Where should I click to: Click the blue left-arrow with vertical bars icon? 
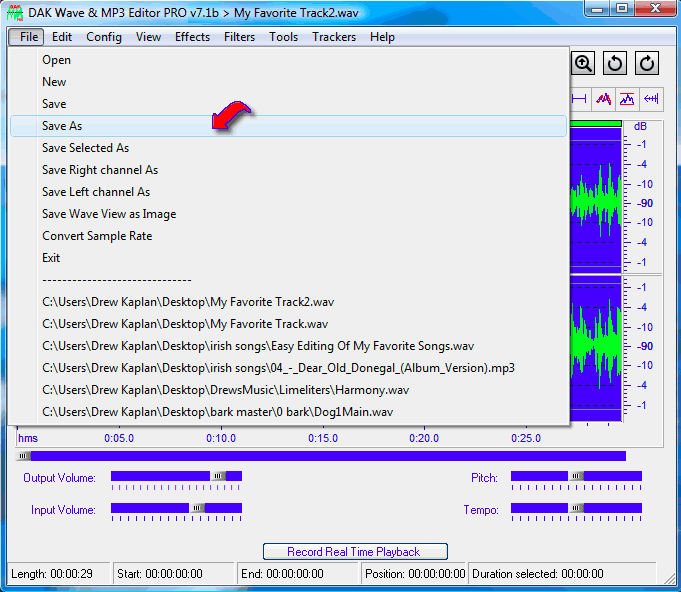point(651,99)
